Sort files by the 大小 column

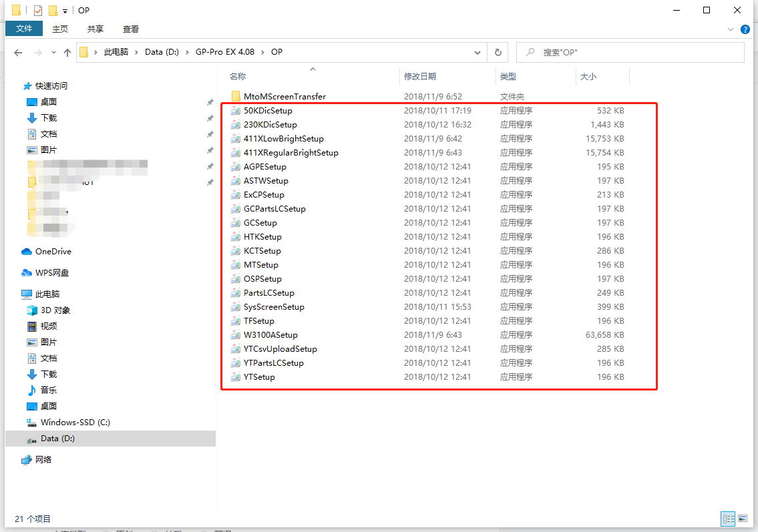click(x=602, y=76)
